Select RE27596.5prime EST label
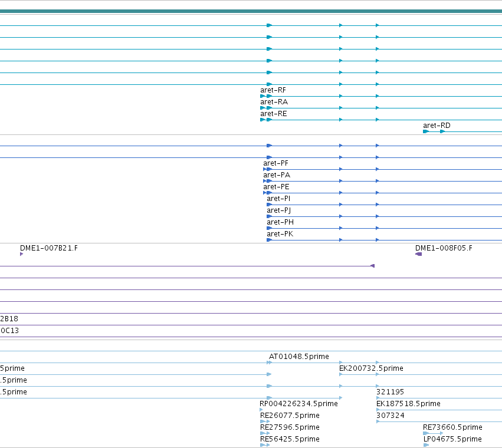502x448 pixels. coord(290,427)
